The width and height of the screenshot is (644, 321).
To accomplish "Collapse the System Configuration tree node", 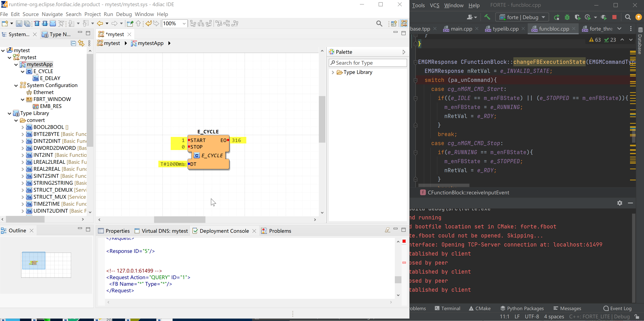I will (x=16, y=86).
